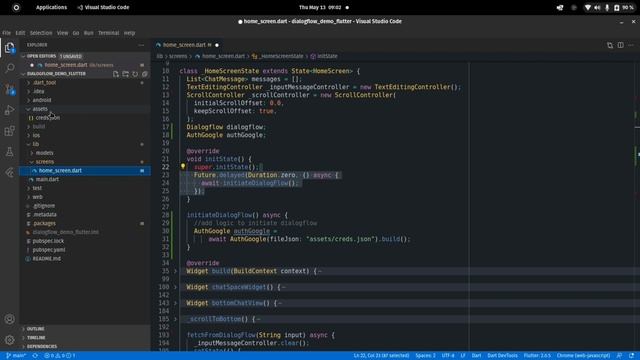Click initState in the breadcrumb
This screenshot has width=640, height=360.
(327, 56)
